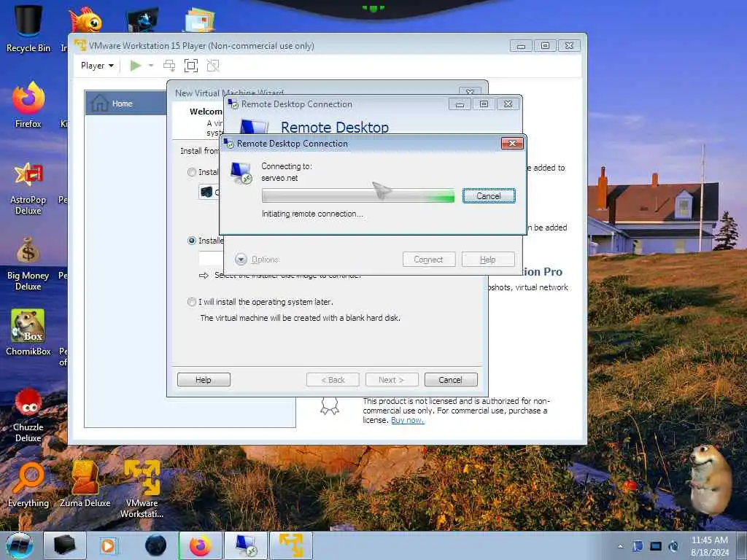Viewport: 747px width, 560px height.
Task: Click Help in Remote Desktop Connection window
Action: click(x=488, y=260)
